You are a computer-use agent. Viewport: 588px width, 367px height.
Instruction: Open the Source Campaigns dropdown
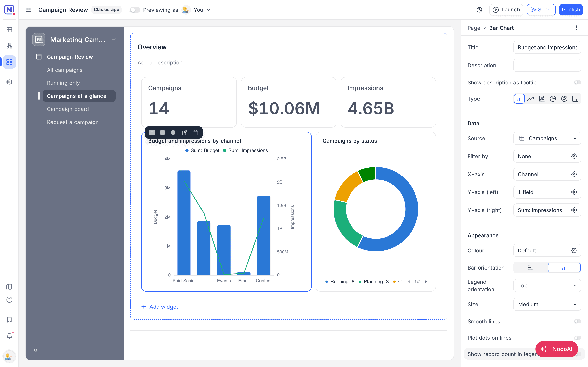click(547, 138)
